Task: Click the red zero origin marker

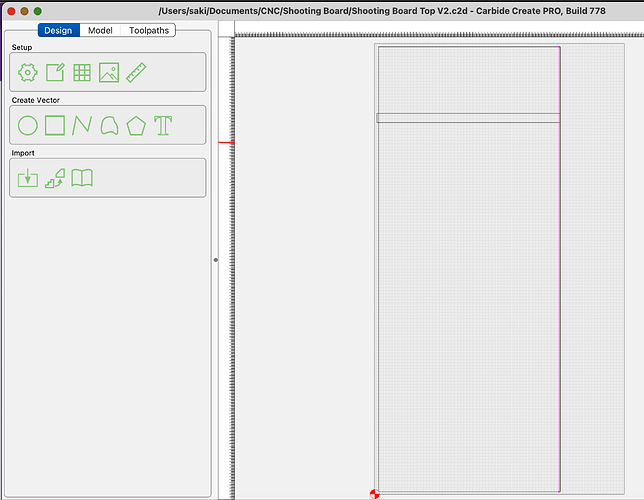Action: [375, 494]
